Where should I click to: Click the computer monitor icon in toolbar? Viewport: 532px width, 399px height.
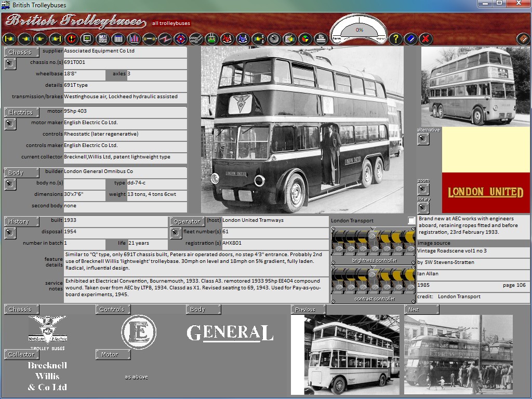pos(87,38)
